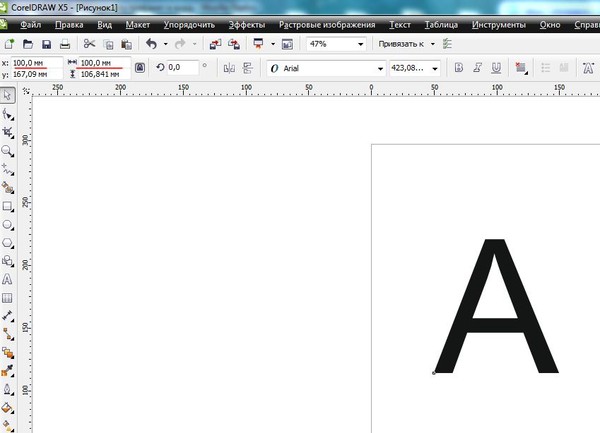Select the Outline pen tool
Viewport: 600px width, 433px height.
pyautogui.click(x=7, y=390)
